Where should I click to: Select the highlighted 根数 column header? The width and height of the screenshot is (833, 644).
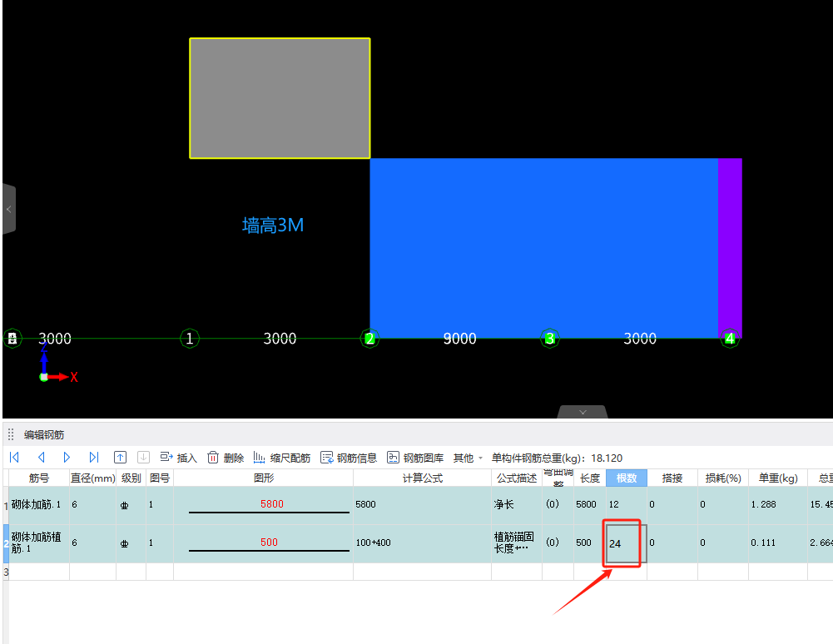(x=627, y=478)
